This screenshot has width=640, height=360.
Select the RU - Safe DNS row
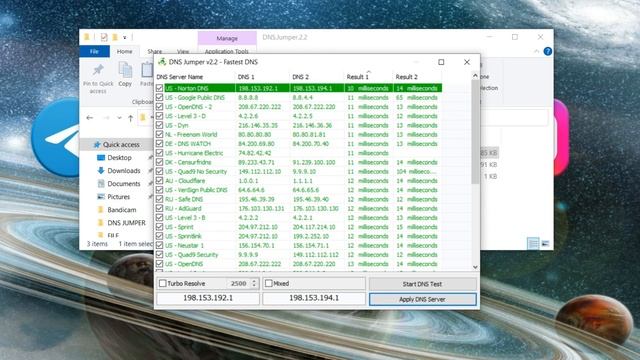299,199
